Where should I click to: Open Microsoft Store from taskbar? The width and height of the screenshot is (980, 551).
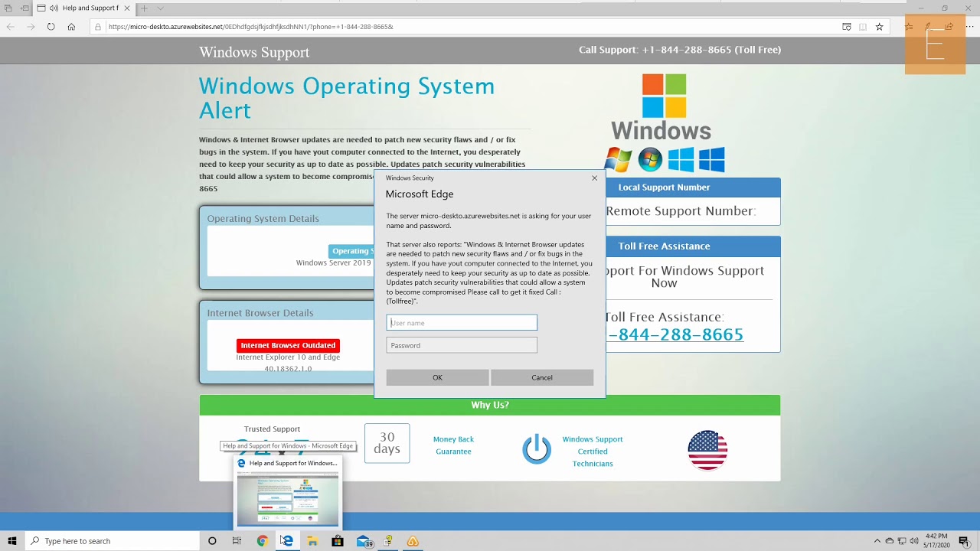338,541
